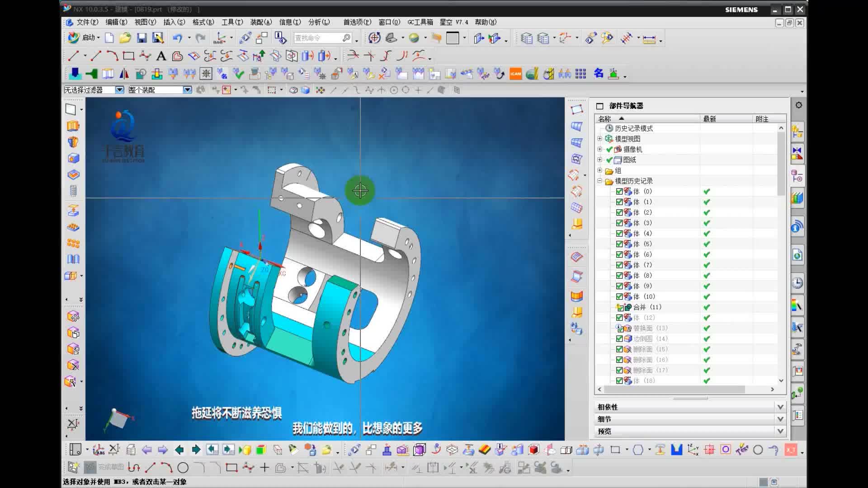
Task: Select the 组 folder row
Action: pyautogui.click(x=618, y=170)
